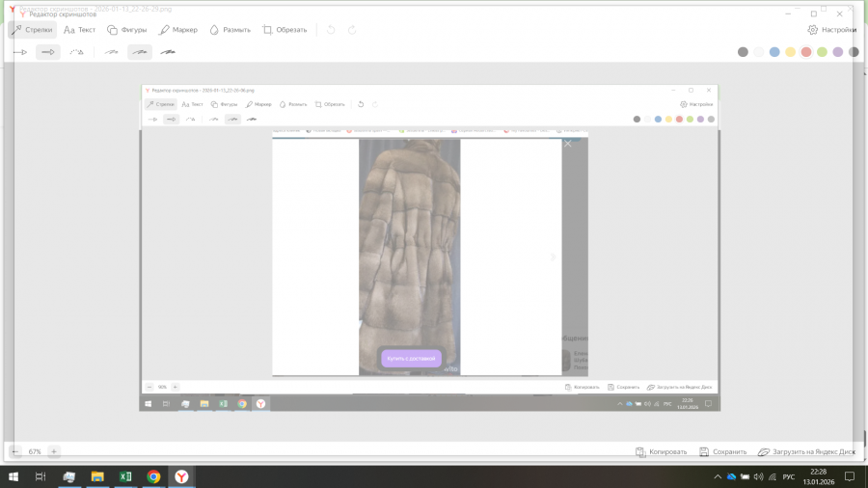The width and height of the screenshot is (868, 488).
Task: Select the Стрелки arrow tool in the outer editor toolbar
Action: 32,30
